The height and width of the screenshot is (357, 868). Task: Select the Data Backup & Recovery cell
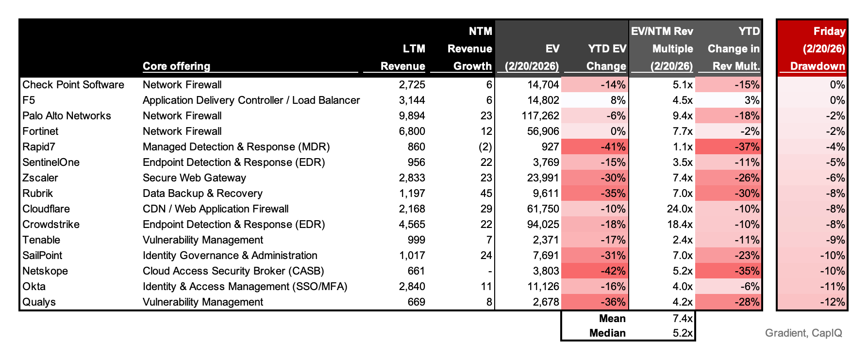point(202,193)
